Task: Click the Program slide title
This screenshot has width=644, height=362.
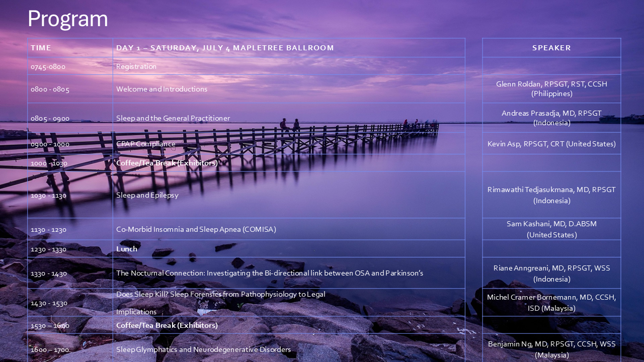Action: 67,19
